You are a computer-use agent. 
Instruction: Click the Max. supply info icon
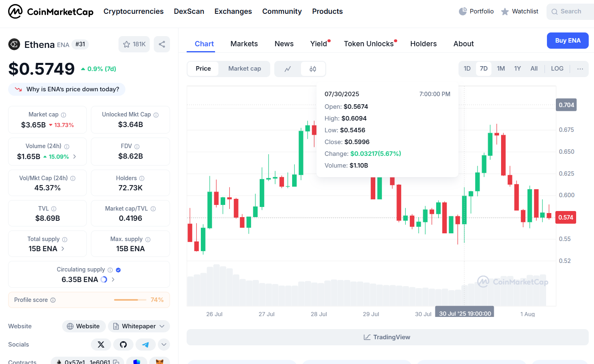pos(148,239)
